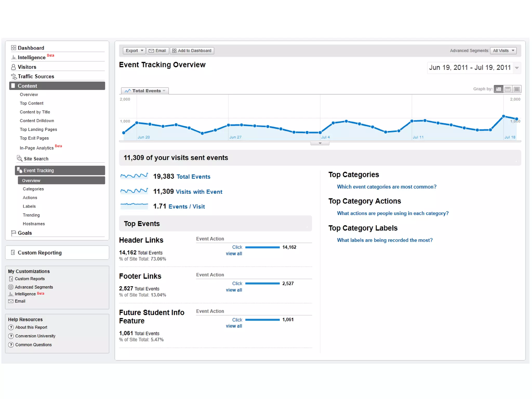Expand the date range picker arrow
532x399 pixels.
[x=517, y=68]
